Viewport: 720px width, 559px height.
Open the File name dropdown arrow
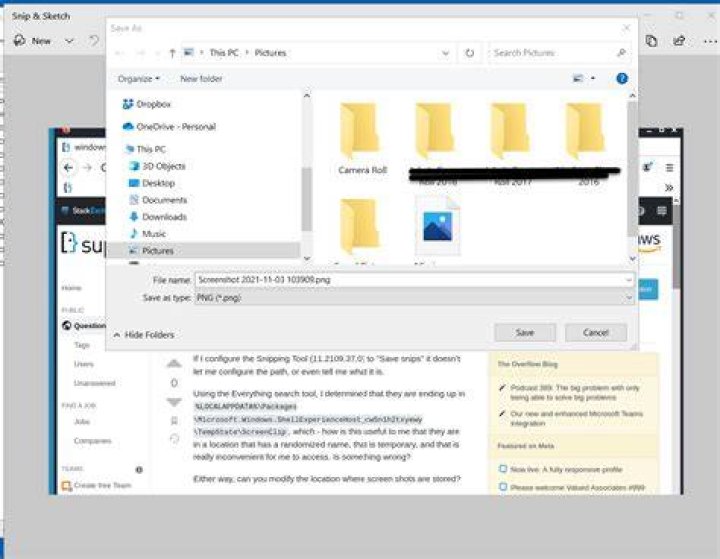629,280
